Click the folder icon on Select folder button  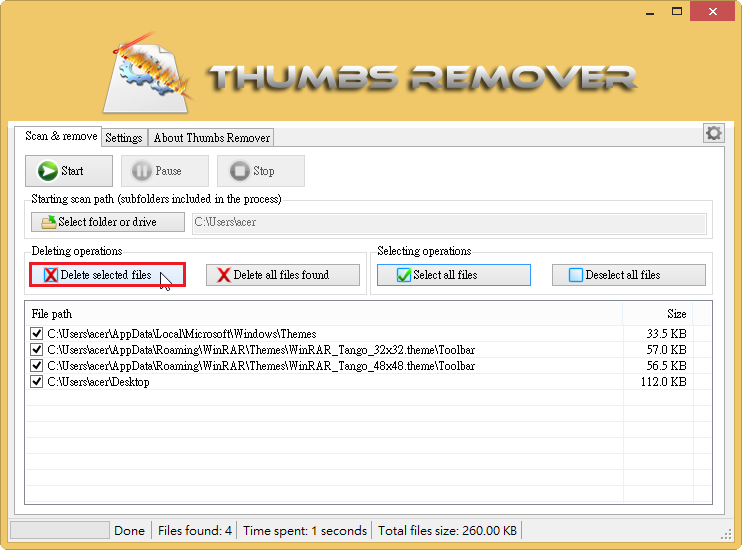(x=48, y=222)
